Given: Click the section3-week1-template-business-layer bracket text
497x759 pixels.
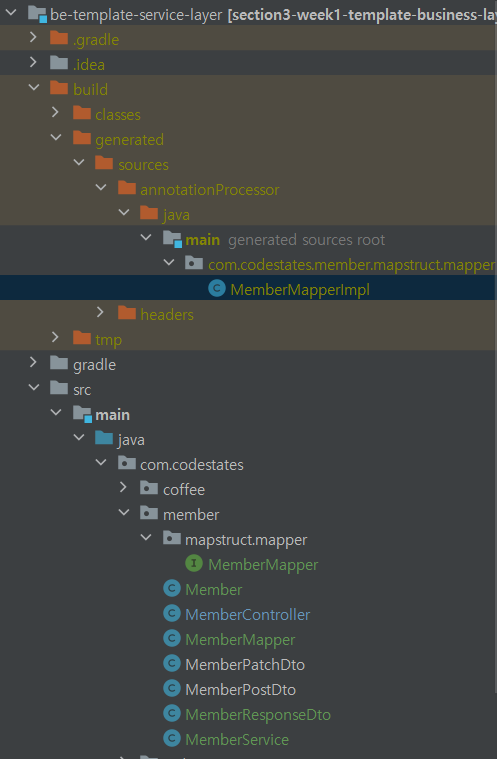Looking at the screenshot, I should coord(362,15).
